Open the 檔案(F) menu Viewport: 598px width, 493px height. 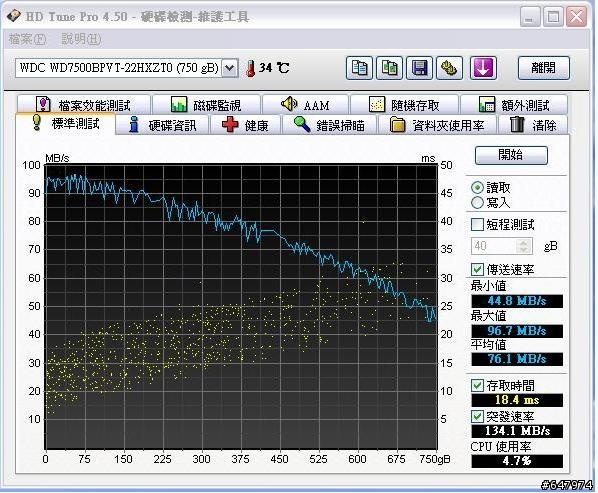(x=27, y=39)
